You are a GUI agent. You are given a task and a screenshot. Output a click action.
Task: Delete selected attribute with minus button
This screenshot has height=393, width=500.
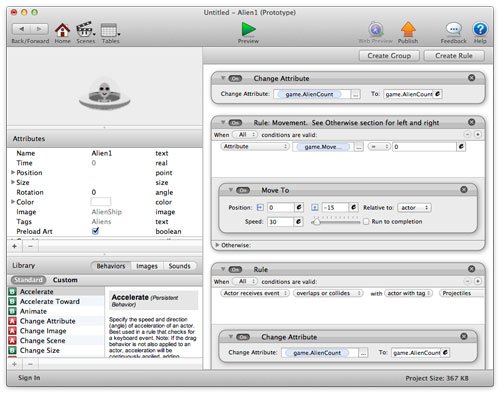tap(30, 246)
